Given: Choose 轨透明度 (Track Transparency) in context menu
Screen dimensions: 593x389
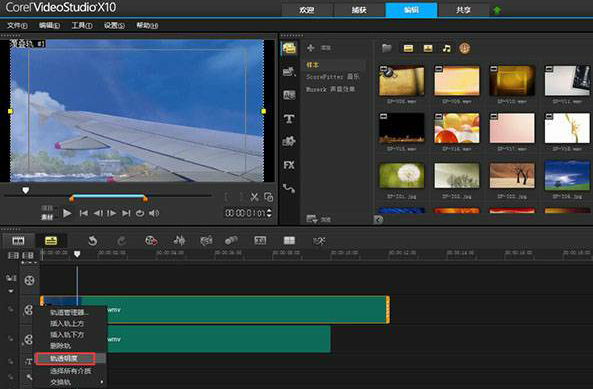Looking at the screenshot, I should (64, 358).
